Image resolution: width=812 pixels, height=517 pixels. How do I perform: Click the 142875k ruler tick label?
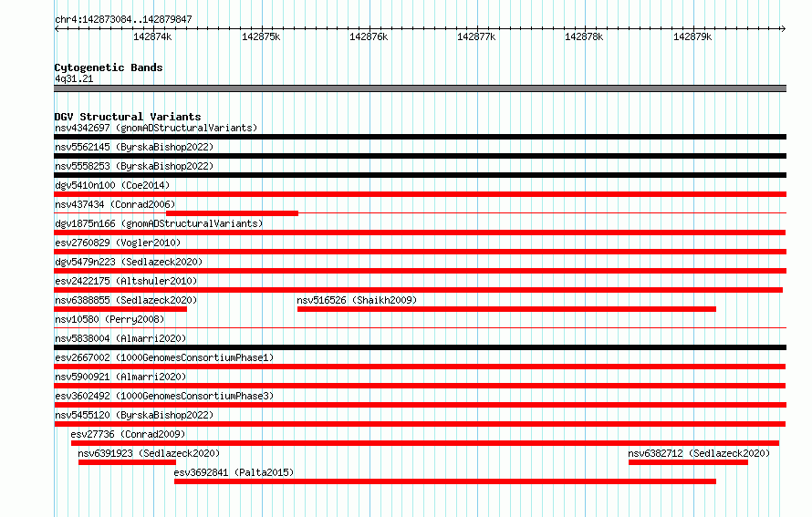click(261, 36)
